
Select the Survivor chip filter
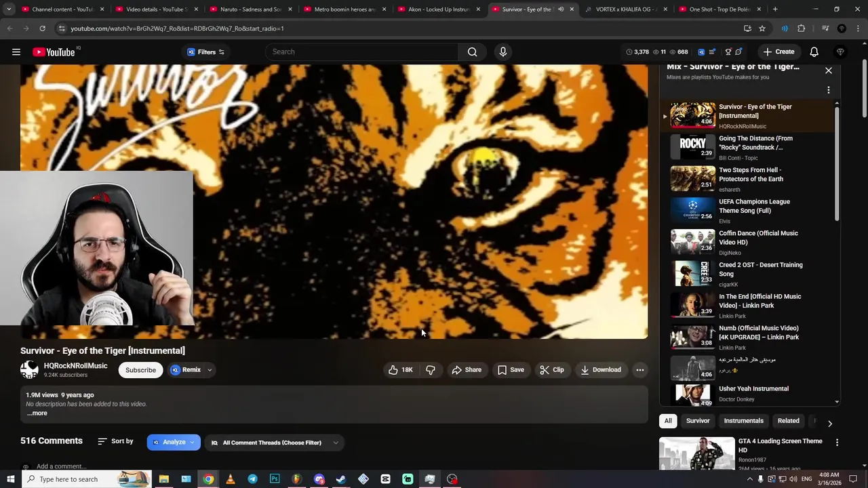click(698, 421)
